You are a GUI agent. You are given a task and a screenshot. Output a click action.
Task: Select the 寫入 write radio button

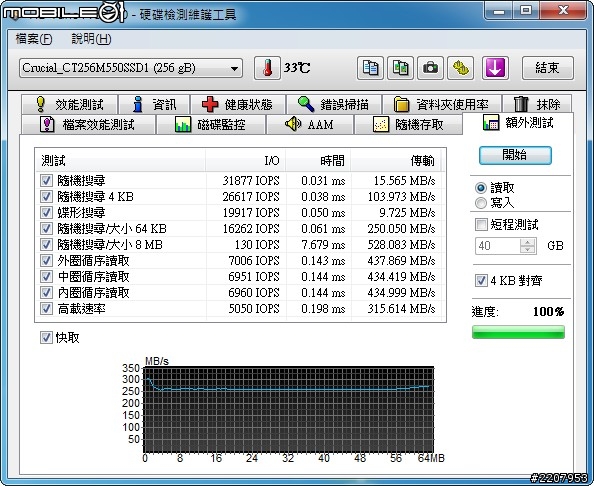481,203
